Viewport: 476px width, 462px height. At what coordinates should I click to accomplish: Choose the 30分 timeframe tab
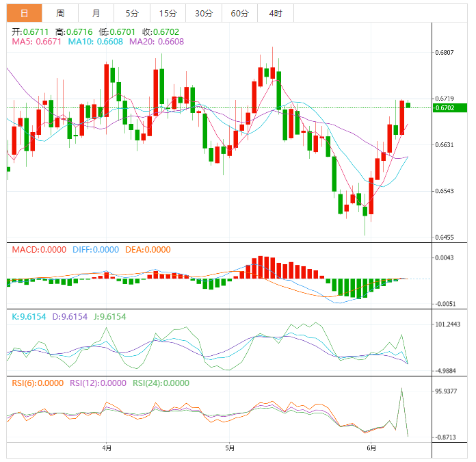click(203, 13)
